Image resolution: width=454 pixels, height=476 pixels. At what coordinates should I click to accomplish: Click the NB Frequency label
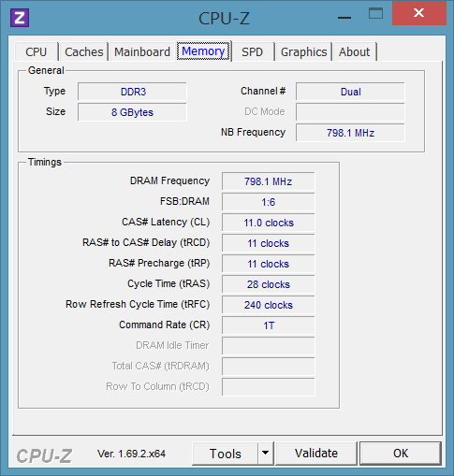253,132
